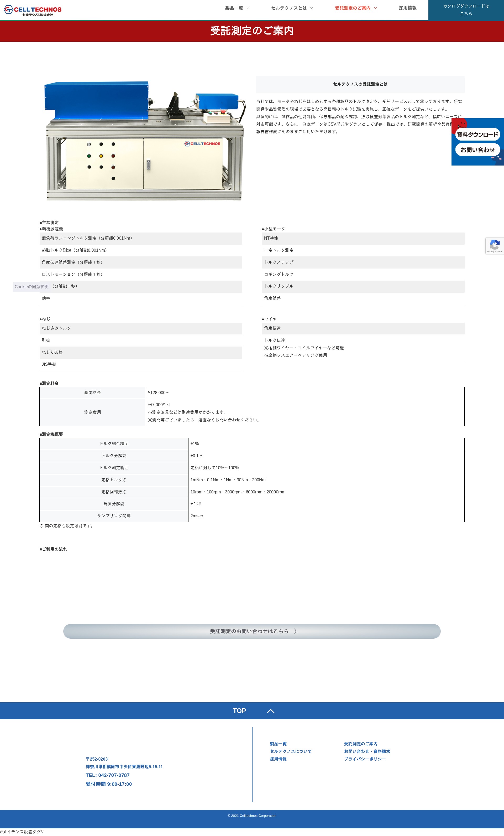Click the reCAPTCHA badge icon
This screenshot has width=504, height=836.
pyautogui.click(x=495, y=246)
